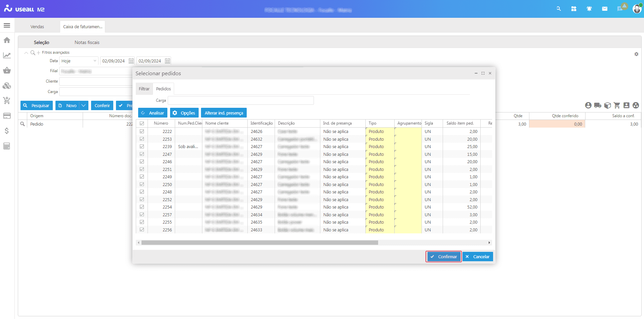Image resolution: width=644 pixels, height=319 pixels.
Task: Switch to the Filtrar tab
Action: pos(144,89)
